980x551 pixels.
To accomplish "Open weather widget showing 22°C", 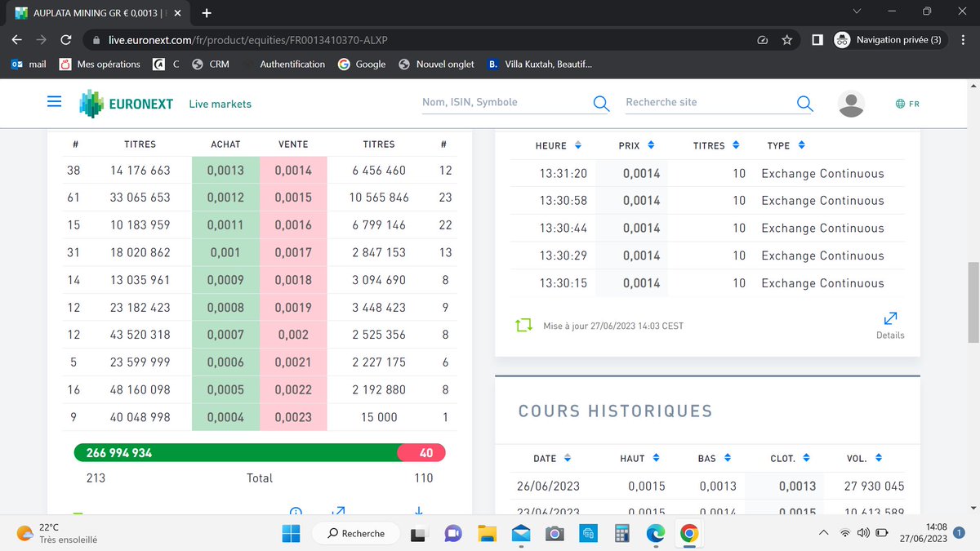I will [57, 533].
